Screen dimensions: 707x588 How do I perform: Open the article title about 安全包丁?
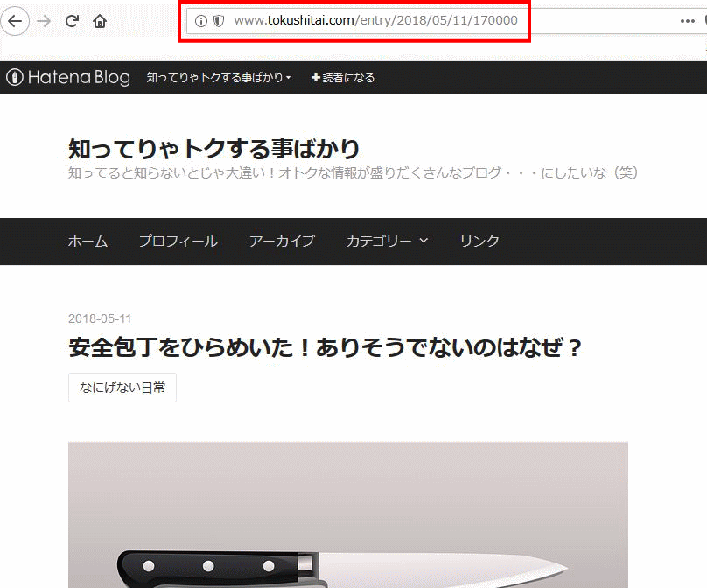click(x=325, y=348)
